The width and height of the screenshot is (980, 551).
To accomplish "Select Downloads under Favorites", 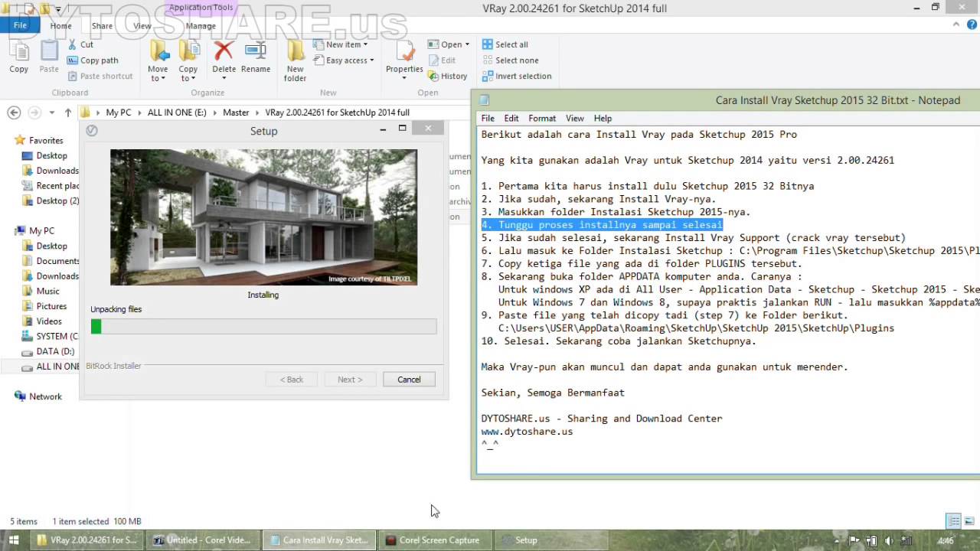I will coord(51,171).
